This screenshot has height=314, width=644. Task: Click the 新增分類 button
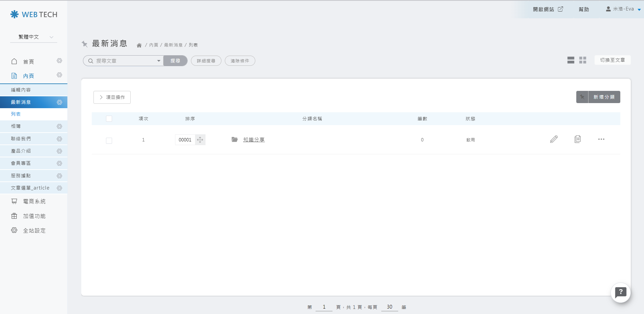pos(604,97)
